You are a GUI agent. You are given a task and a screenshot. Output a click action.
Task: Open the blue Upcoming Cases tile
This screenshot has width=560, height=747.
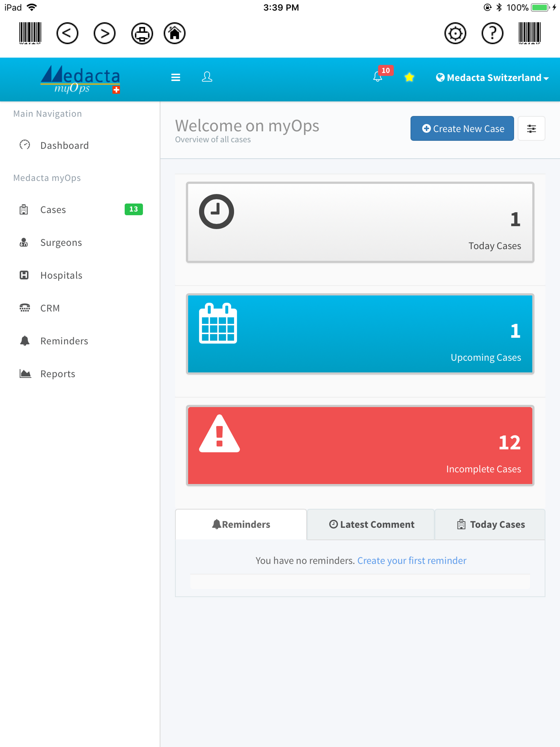pyautogui.click(x=360, y=334)
